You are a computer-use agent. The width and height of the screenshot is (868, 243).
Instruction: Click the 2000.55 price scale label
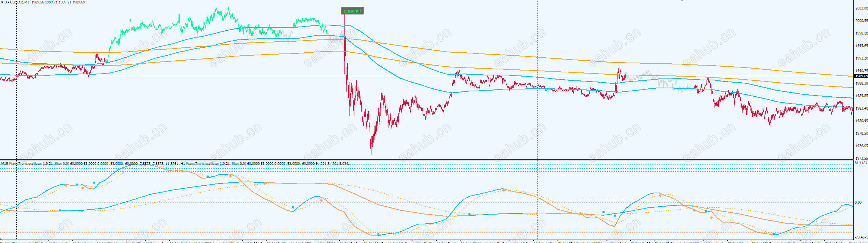tap(862, 21)
